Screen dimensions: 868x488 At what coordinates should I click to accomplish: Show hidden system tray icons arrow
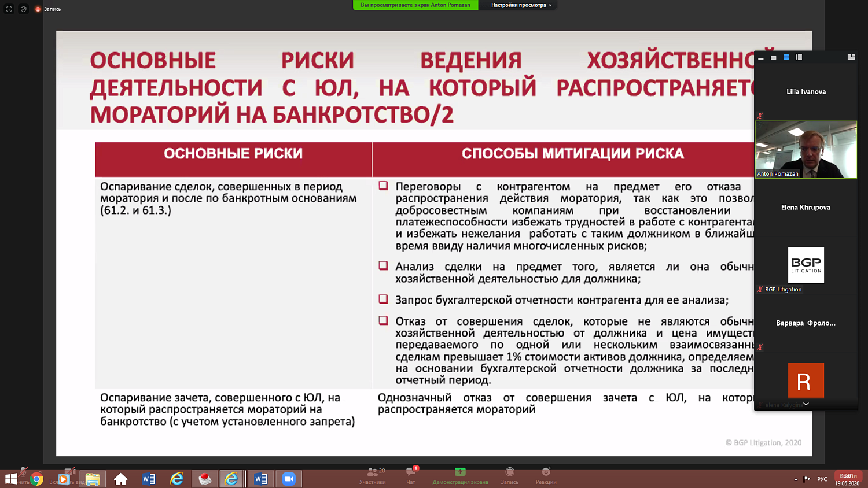click(796, 479)
